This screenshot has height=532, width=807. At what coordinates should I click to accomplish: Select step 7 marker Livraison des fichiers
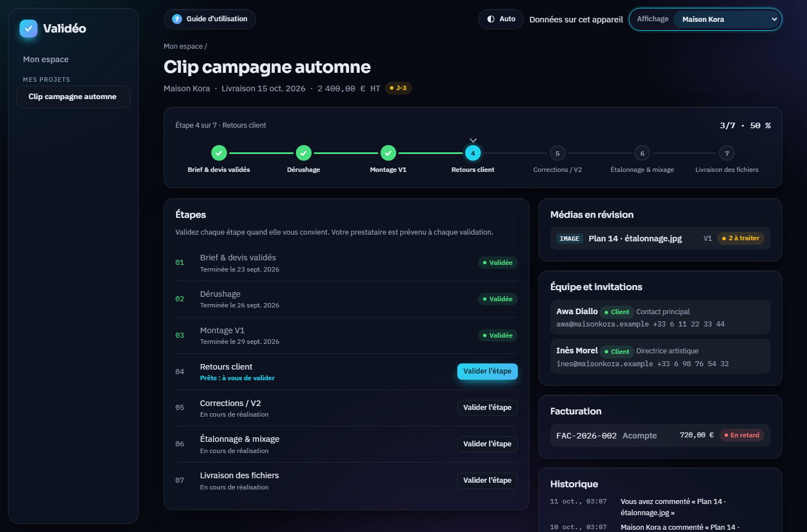727,153
